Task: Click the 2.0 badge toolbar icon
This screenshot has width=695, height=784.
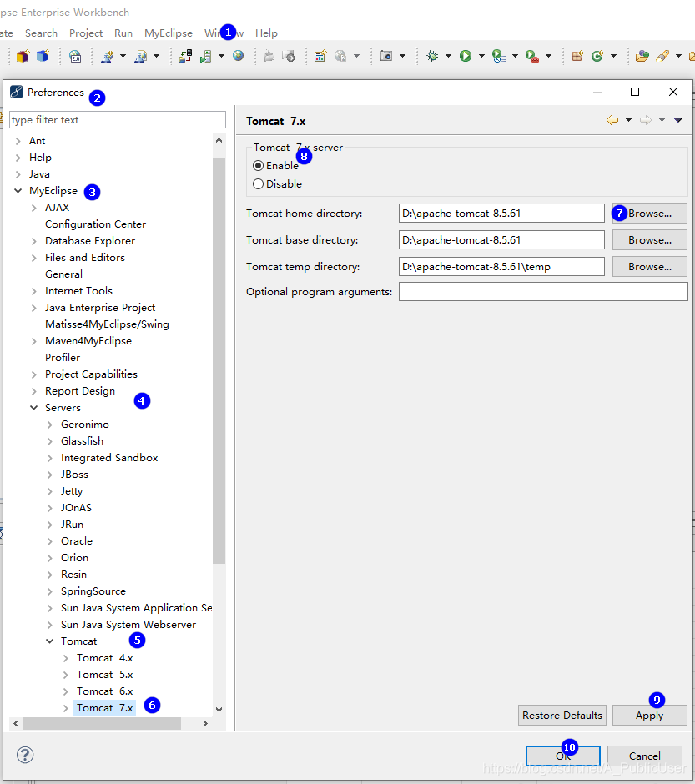Action: [x=75, y=56]
